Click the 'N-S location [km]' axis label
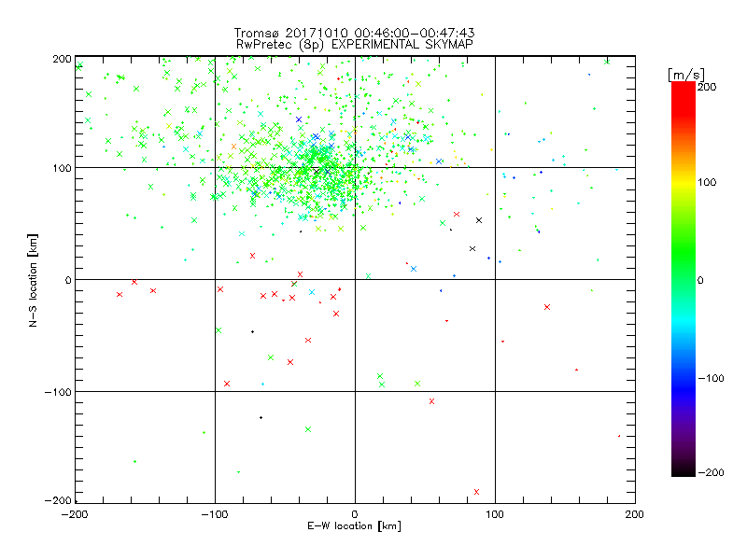This screenshot has width=747, height=560. 33,280
